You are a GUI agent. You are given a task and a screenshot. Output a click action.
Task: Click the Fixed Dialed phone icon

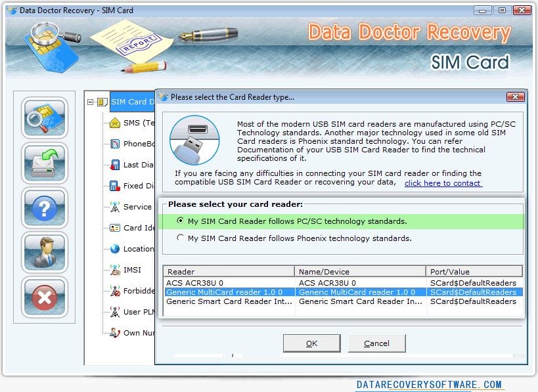114,186
